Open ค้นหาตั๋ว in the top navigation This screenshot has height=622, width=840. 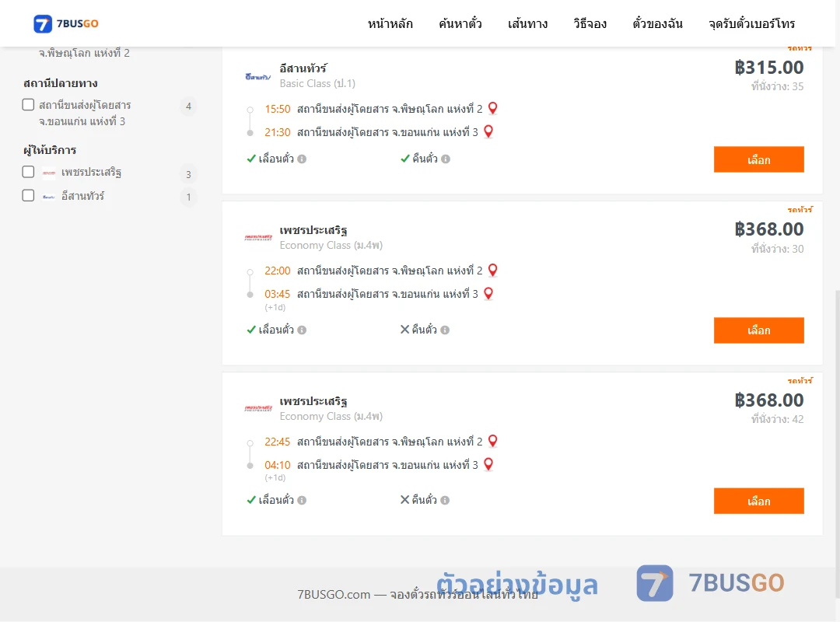click(x=460, y=23)
